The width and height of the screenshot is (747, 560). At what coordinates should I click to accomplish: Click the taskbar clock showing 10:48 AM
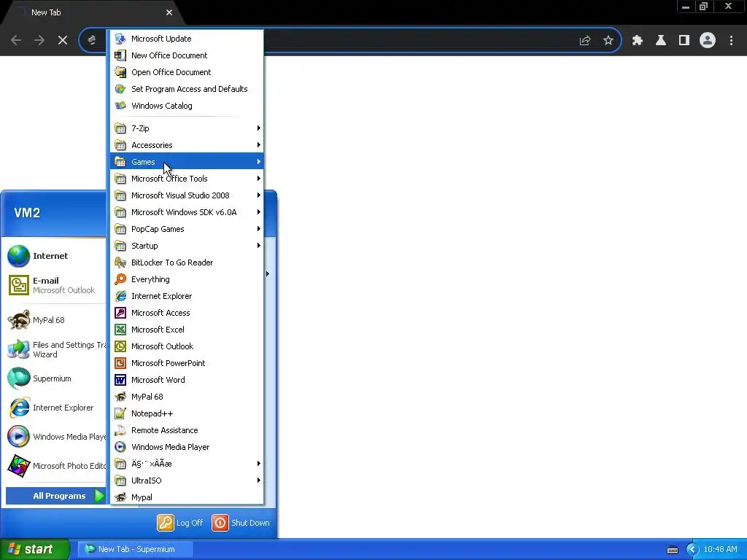[720, 549]
